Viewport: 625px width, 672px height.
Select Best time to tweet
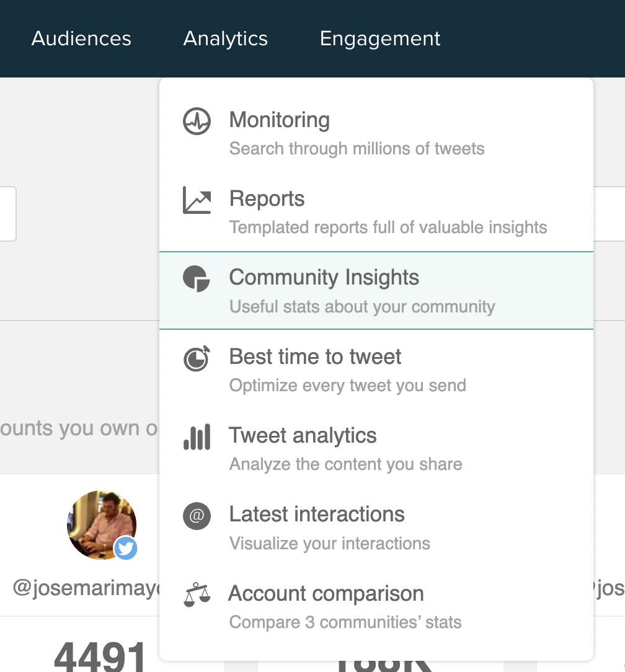point(315,356)
